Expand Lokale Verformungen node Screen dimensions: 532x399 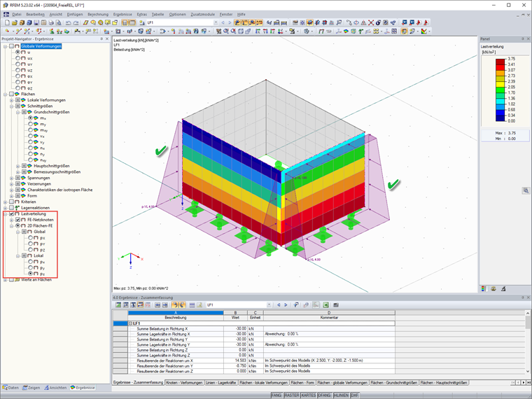coord(11,100)
